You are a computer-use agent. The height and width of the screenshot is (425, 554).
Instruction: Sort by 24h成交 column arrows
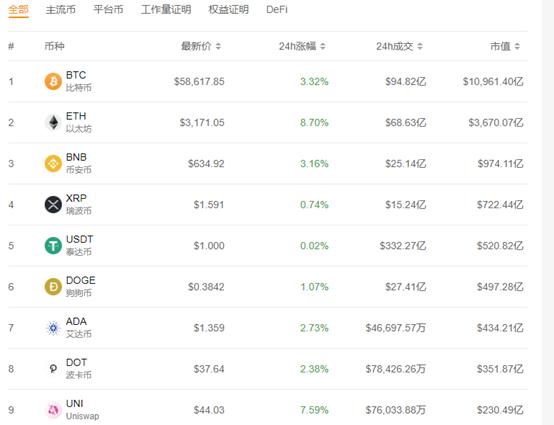click(x=420, y=46)
